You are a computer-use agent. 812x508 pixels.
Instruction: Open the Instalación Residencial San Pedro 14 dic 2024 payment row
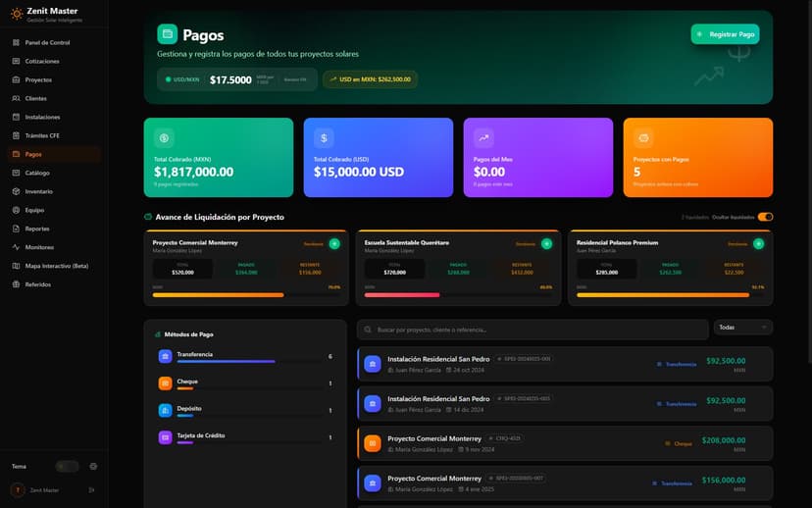point(565,404)
